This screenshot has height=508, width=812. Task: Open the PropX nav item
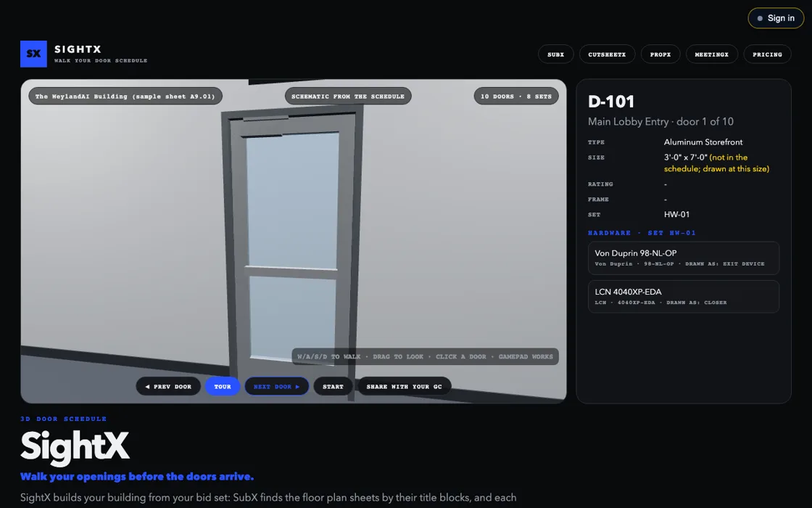pyautogui.click(x=660, y=54)
